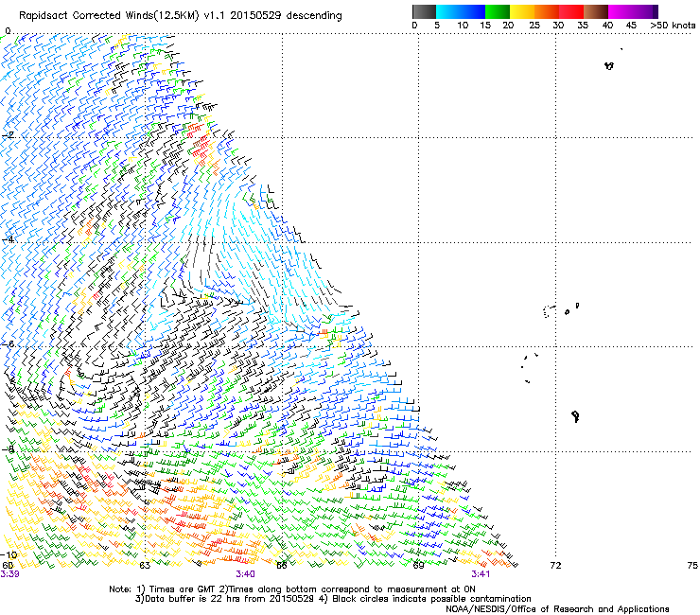Click the '25' legend tick label

[x=534, y=25]
